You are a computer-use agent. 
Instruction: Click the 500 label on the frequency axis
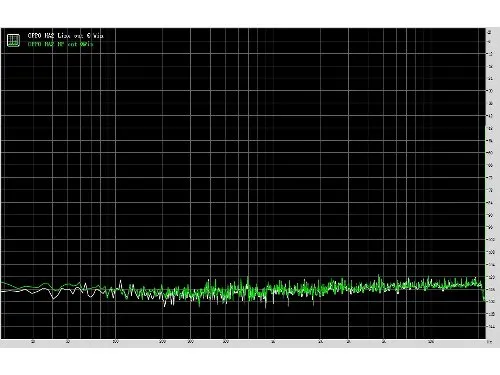coord(226,342)
